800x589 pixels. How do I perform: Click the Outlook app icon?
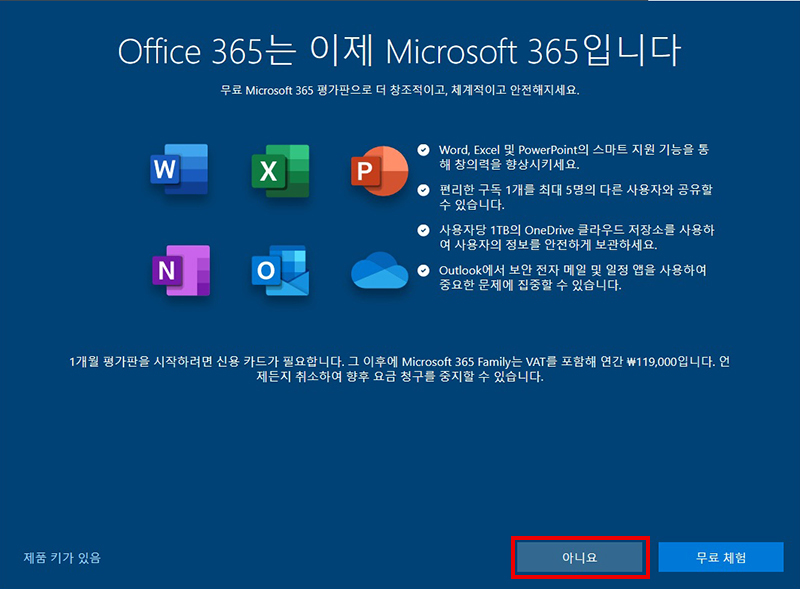(x=280, y=271)
